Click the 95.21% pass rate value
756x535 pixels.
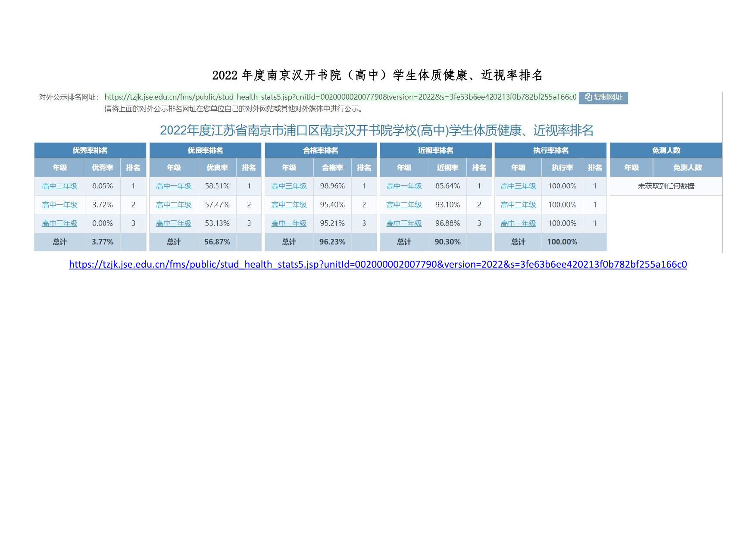(x=332, y=223)
